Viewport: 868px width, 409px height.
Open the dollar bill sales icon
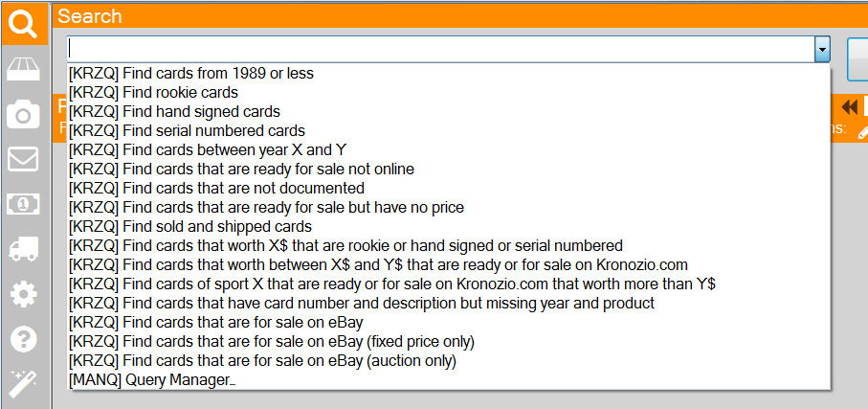point(23,205)
